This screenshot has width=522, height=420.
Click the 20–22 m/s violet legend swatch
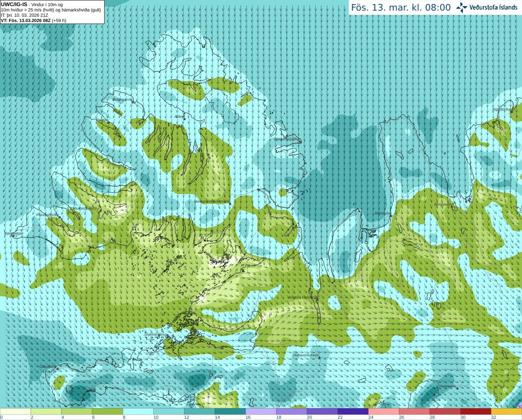[x=322, y=411]
